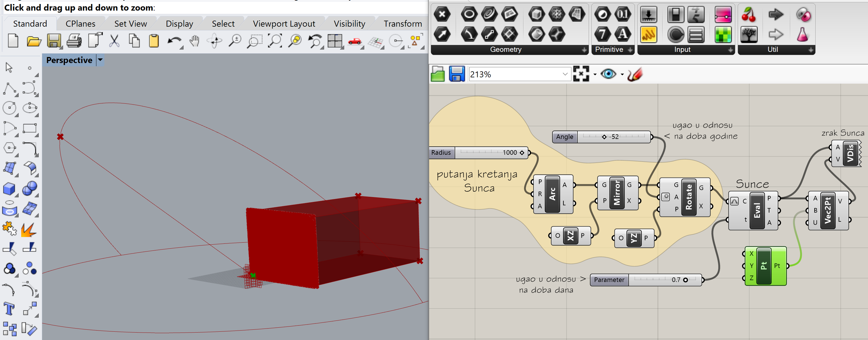This screenshot has height=340, width=868.
Task: Click the Grasshopper save document icon
Action: pyautogui.click(x=457, y=74)
